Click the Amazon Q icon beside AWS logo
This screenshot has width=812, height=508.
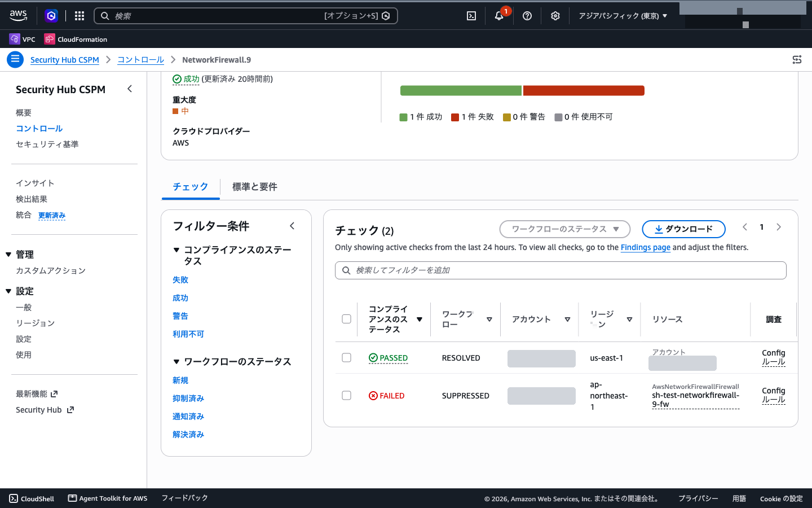point(51,16)
